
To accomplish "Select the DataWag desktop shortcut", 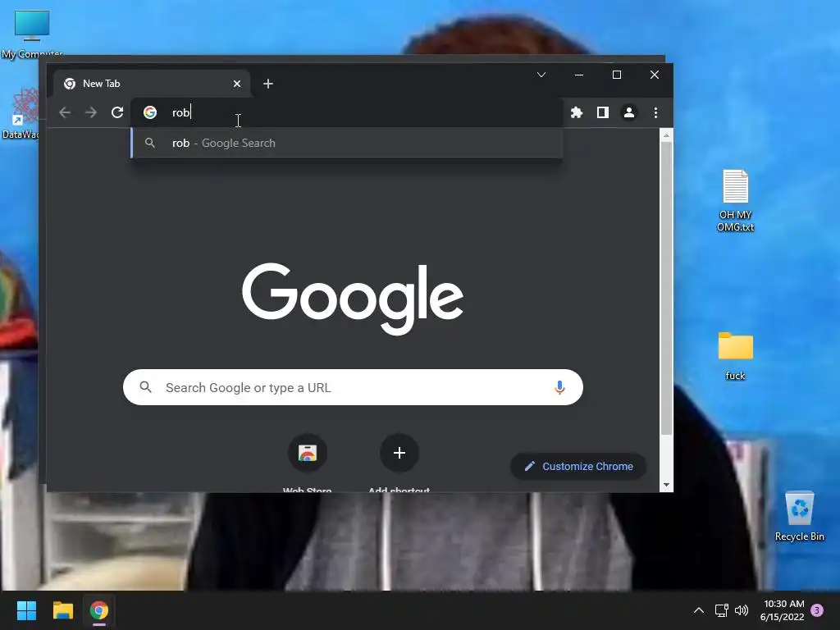I will (x=21, y=113).
